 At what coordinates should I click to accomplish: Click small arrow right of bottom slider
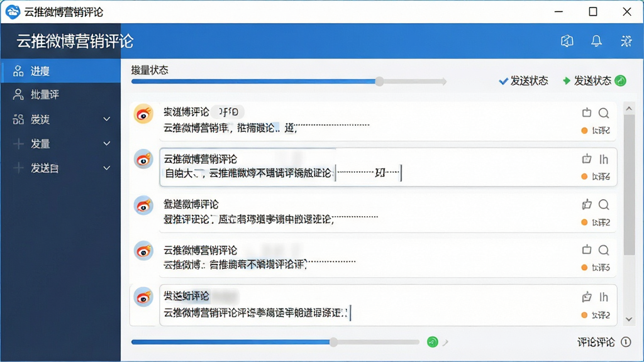[445, 342]
